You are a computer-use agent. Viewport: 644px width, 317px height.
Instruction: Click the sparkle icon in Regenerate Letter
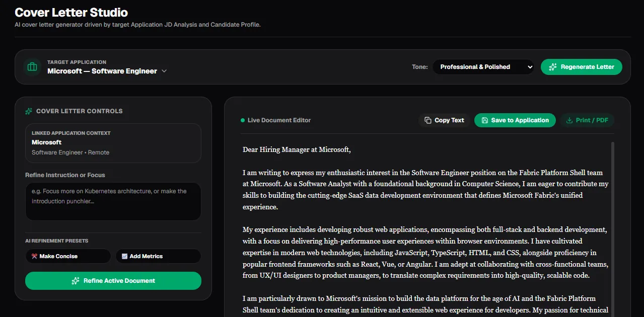pos(553,67)
